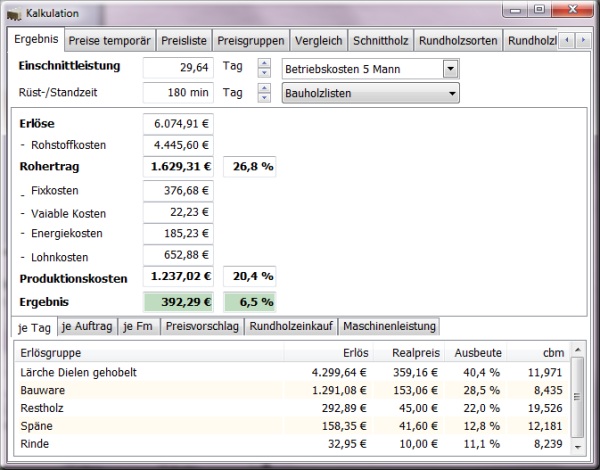The image size is (600, 470).
Task: Switch to the je Auftrag sub-tab
Action: [87, 326]
